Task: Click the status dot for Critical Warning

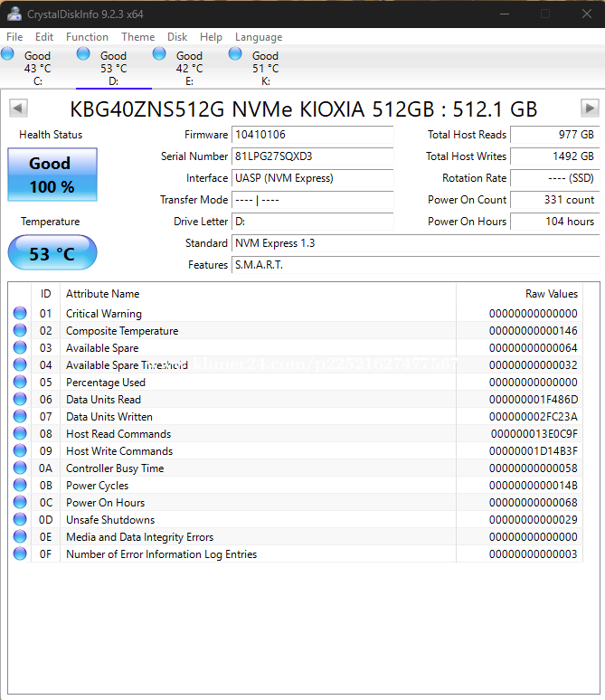Action: pos(20,313)
